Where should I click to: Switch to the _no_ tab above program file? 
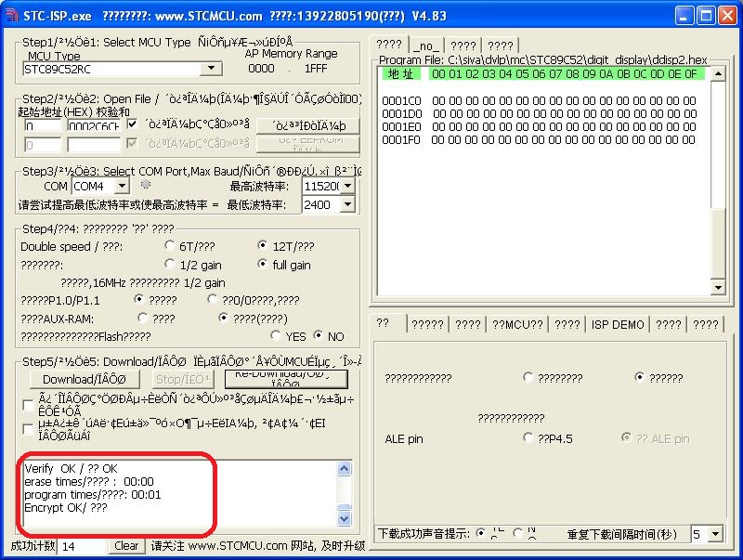pyautogui.click(x=426, y=46)
